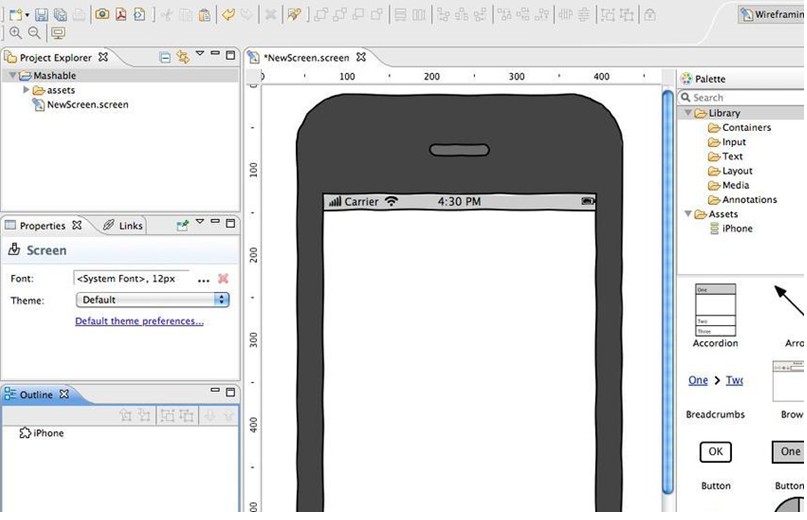Select the OK Button widget in palette
The width and height of the screenshot is (807, 520).
coord(715,452)
